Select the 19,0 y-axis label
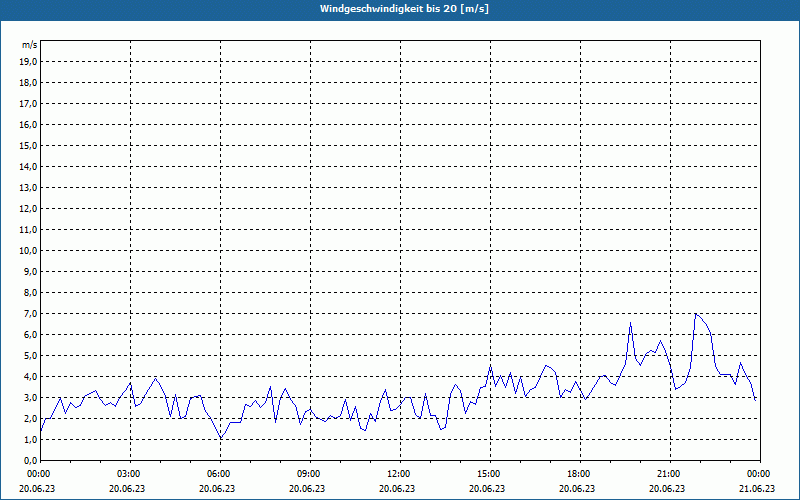The height and width of the screenshot is (500, 800). [x=29, y=62]
